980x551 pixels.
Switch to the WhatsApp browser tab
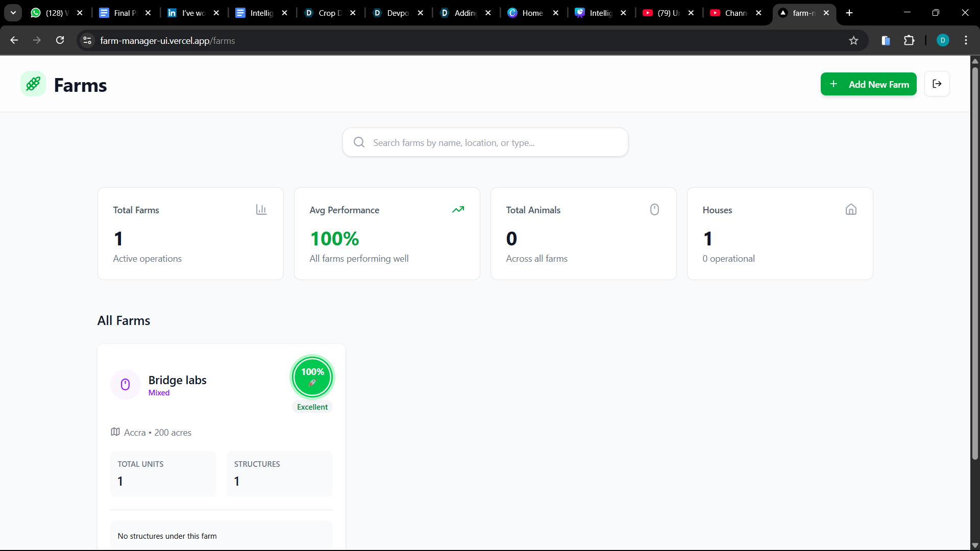51,13
